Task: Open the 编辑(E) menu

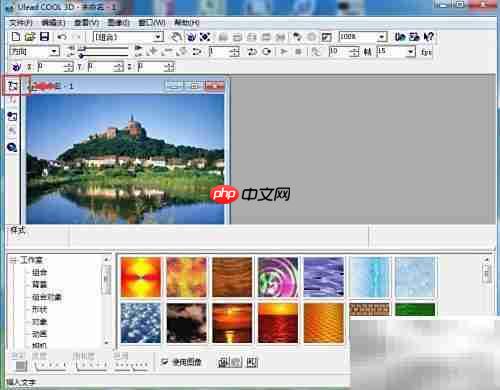Action: click(53, 23)
